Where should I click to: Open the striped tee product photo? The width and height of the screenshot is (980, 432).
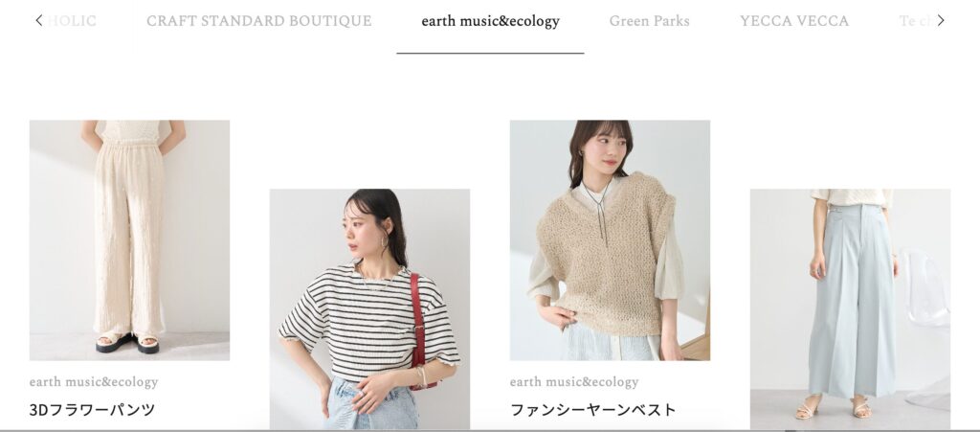coord(369,308)
